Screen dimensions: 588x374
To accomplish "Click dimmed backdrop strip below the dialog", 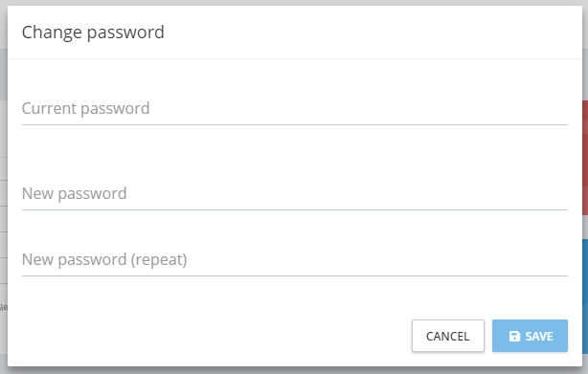I will tap(294, 370).
